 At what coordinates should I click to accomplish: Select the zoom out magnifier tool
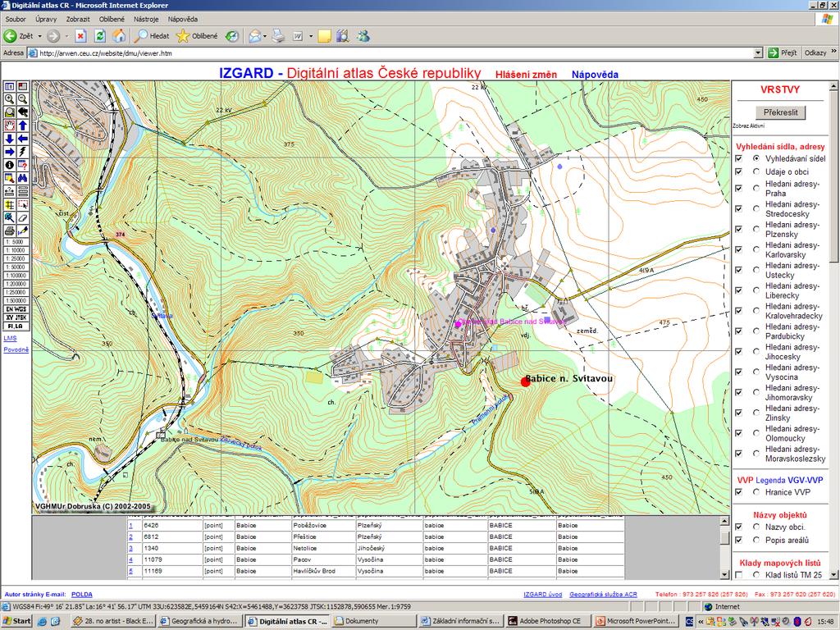22,99
